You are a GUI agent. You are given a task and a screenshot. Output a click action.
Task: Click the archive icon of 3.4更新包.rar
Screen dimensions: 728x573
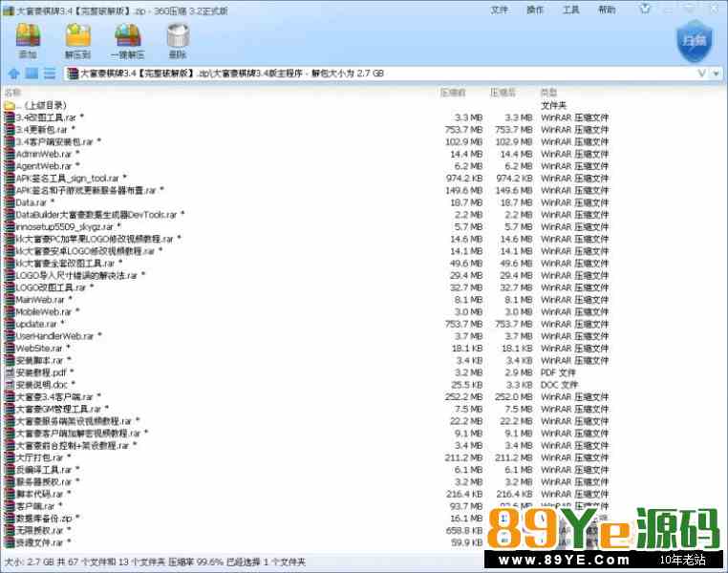pyautogui.click(x=10, y=130)
